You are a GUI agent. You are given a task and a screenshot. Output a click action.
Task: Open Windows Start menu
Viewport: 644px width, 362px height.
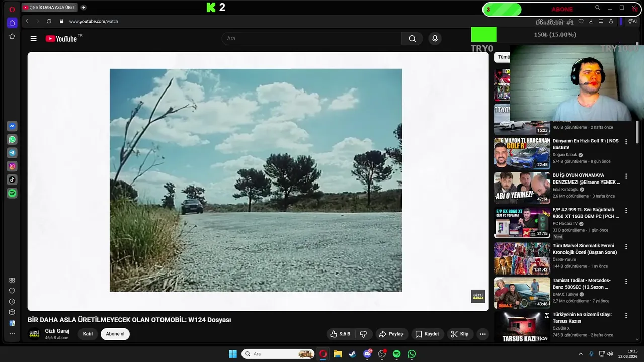(233, 354)
